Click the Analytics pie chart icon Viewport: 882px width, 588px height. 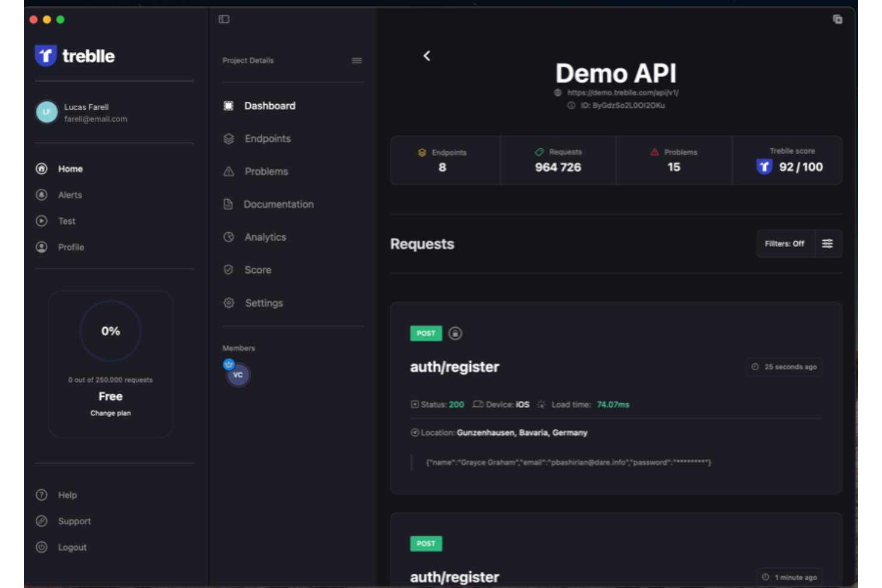229,237
